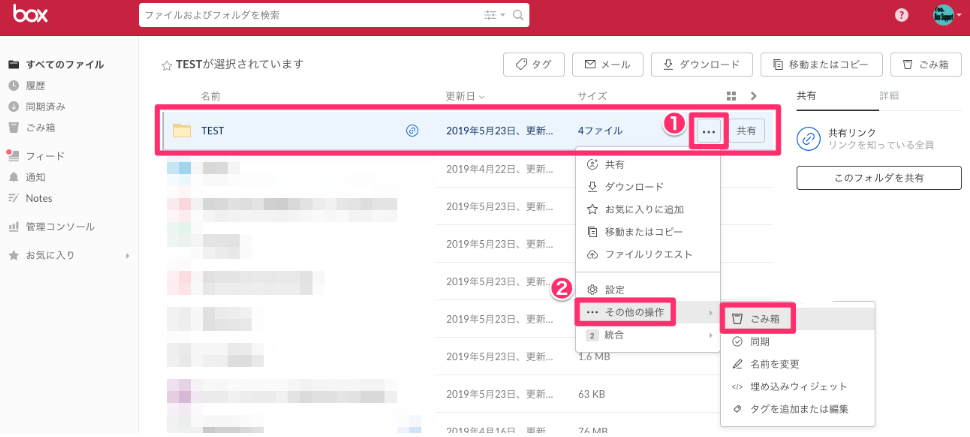
Task: Click the shared link icon on TEST row
Action: point(412,131)
